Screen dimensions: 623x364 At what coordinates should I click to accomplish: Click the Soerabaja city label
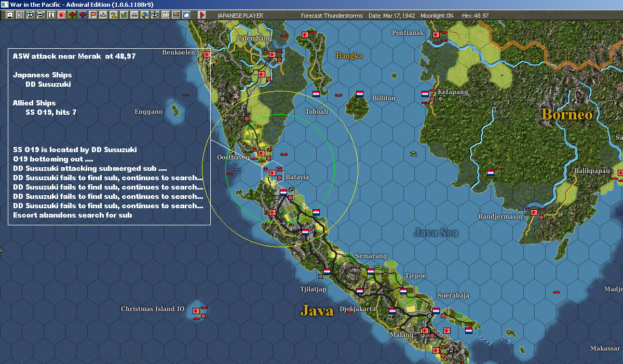click(453, 295)
